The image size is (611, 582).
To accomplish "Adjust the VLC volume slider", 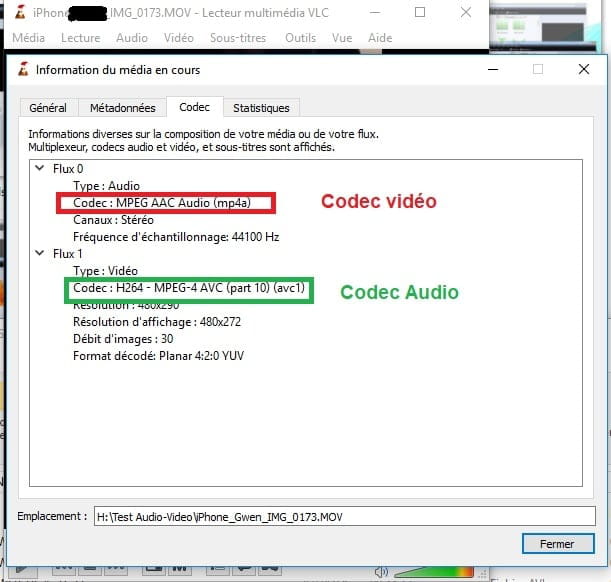I will pos(433,572).
